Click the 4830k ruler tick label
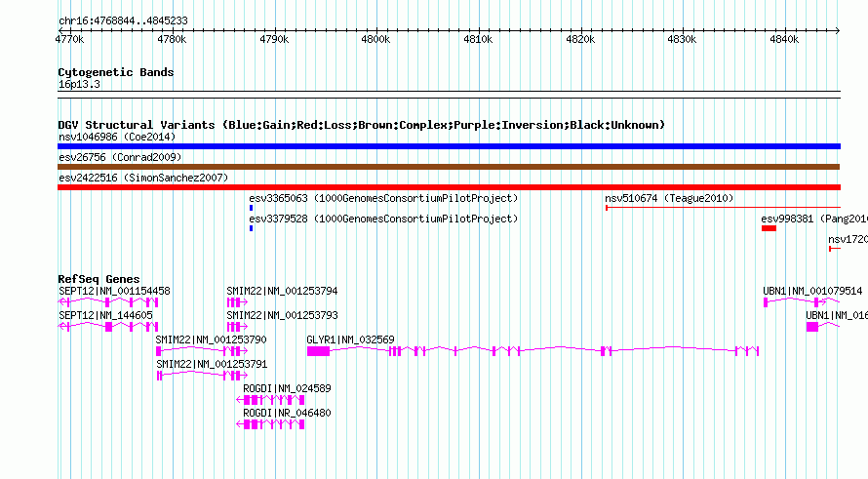The height and width of the screenshot is (479, 868). point(682,39)
